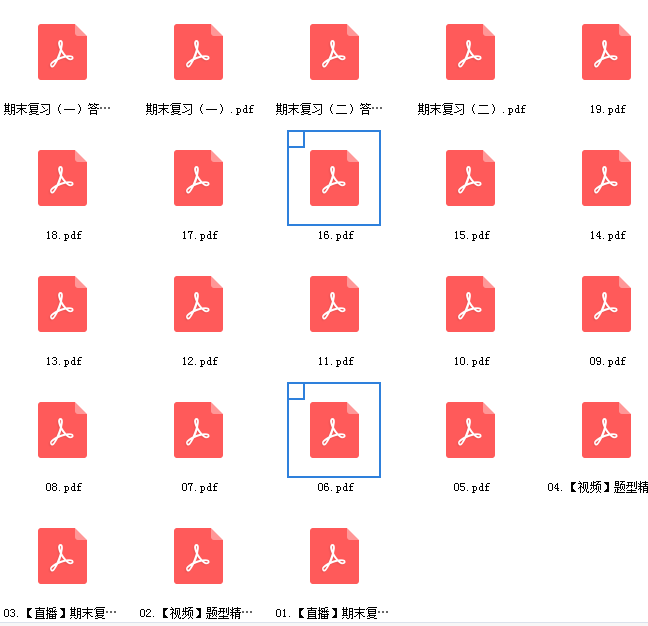This screenshot has height=626, width=648.
Task: Click the file name 08.pdf
Action: (x=64, y=488)
